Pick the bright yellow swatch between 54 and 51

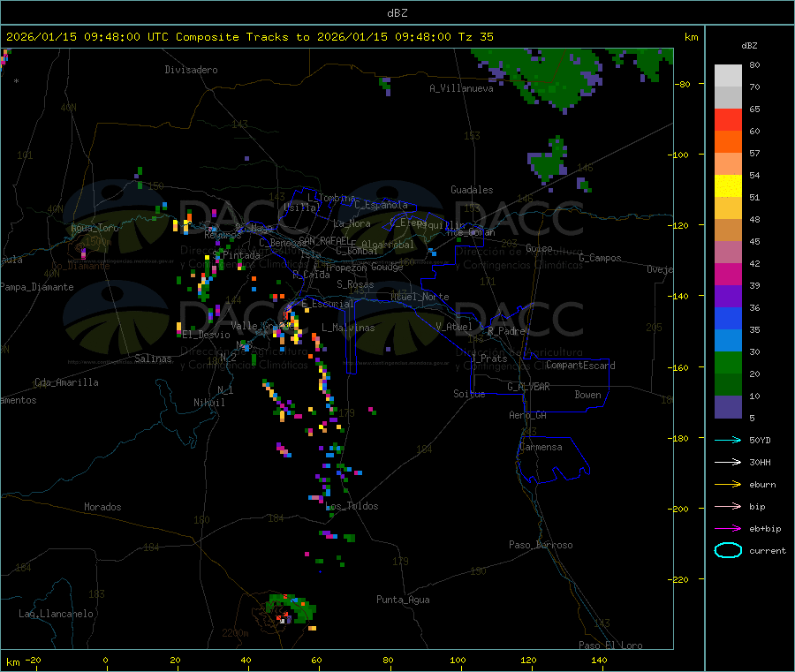click(728, 186)
